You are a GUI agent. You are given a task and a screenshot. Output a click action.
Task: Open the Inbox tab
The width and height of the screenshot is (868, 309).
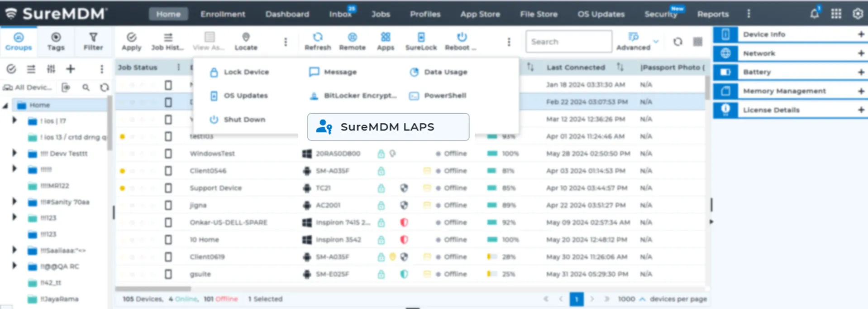[340, 14]
